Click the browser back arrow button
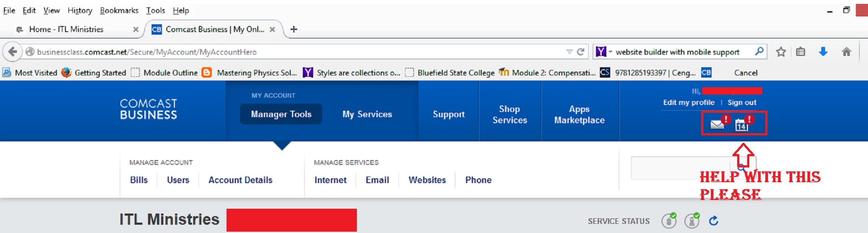868x233 pixels. (13, 52)
